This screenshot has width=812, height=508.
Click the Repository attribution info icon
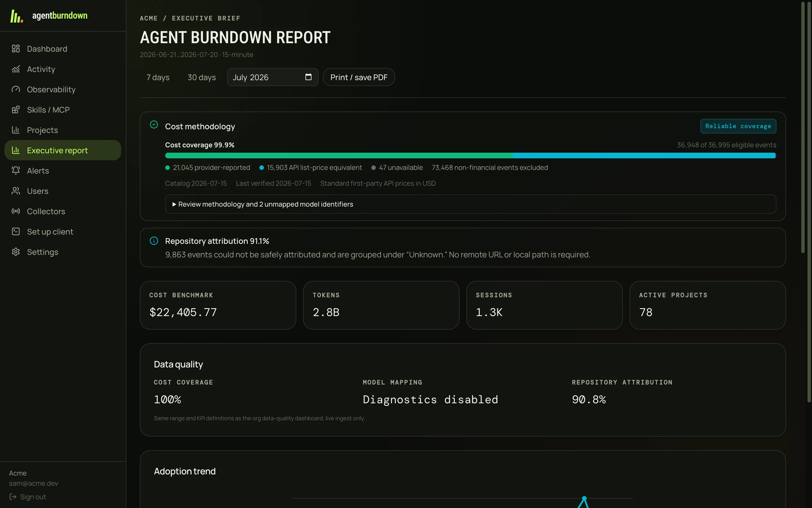tap(154, 240)
